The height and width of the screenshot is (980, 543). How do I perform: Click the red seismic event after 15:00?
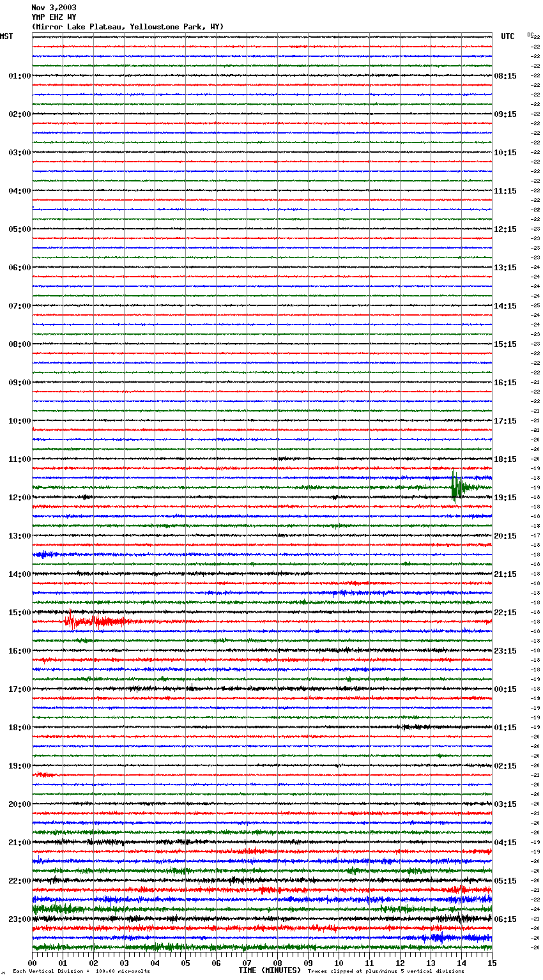click(x=96, y=620)
